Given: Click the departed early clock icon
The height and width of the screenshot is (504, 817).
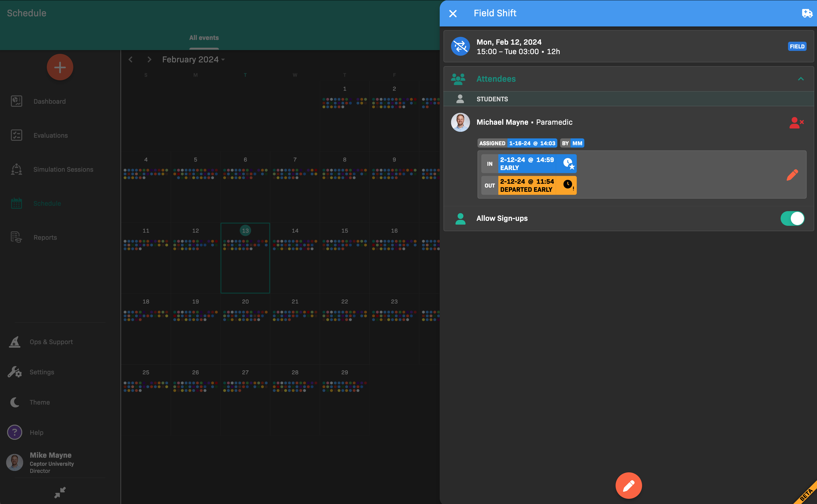Looking at the screenshot, I should point(568,185).
